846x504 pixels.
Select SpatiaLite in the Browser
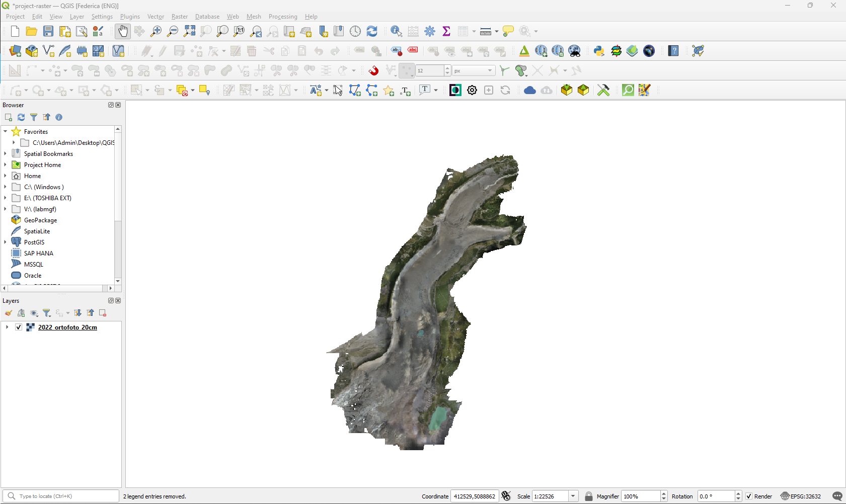click(x=37, y=231)
